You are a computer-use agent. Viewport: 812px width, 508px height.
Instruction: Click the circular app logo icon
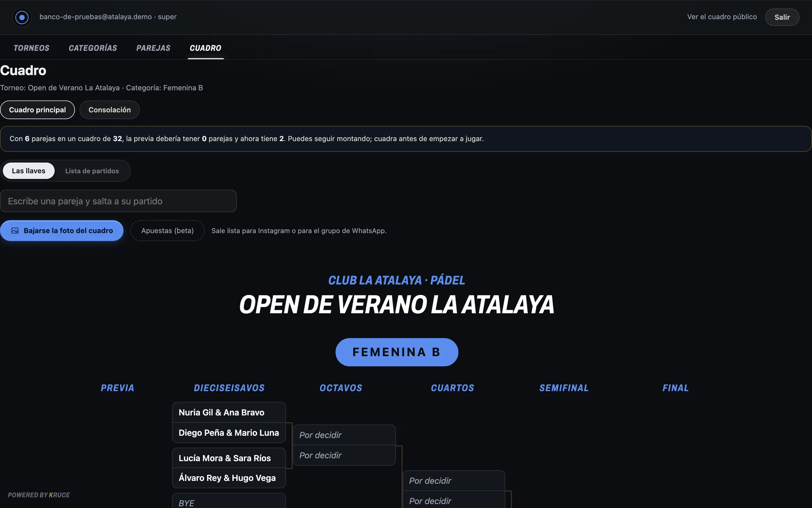tap(22, 17)
